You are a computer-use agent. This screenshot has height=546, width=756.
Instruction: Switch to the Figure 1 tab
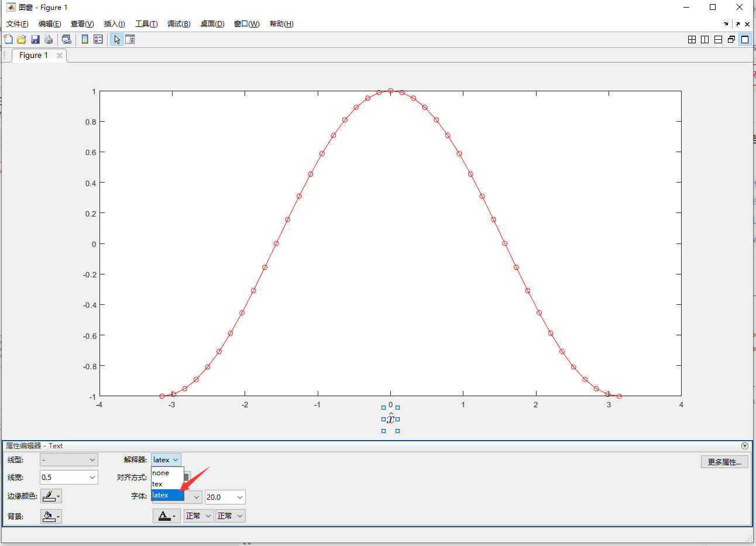33,55
